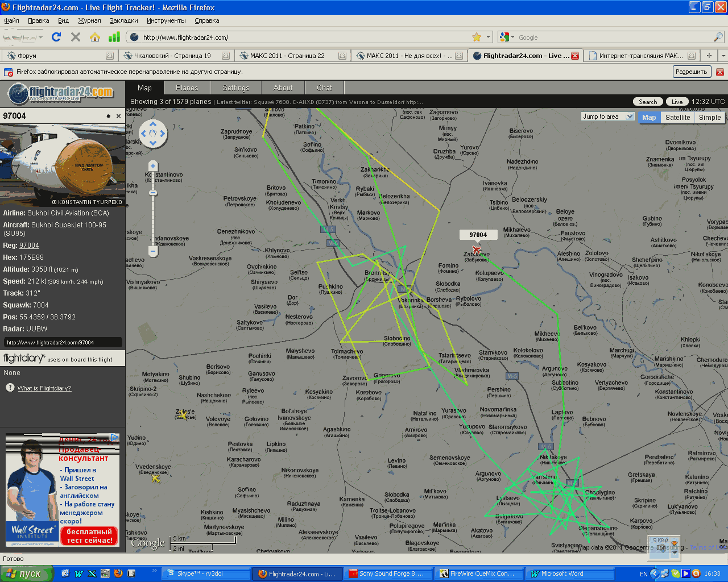Click the flightradar24.com/97004 URL field
The height and width of the screenshot is (582, 728).
(63, 342)
